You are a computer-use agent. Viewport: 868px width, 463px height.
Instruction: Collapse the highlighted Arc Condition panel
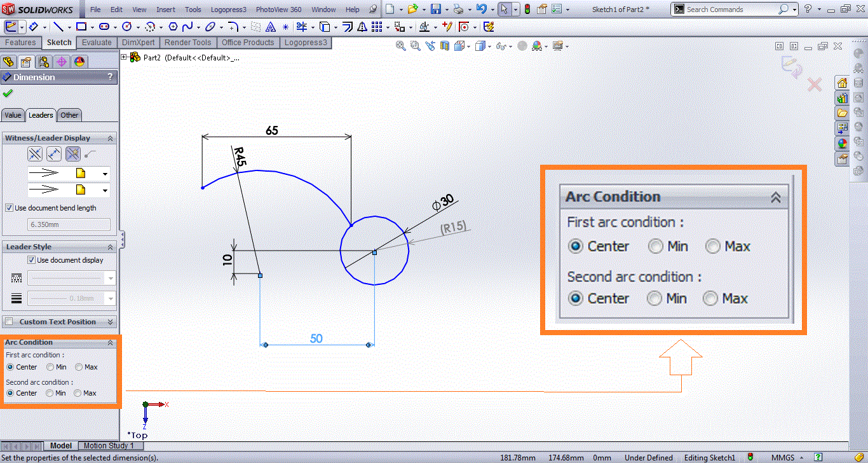(x=775, y=197)
